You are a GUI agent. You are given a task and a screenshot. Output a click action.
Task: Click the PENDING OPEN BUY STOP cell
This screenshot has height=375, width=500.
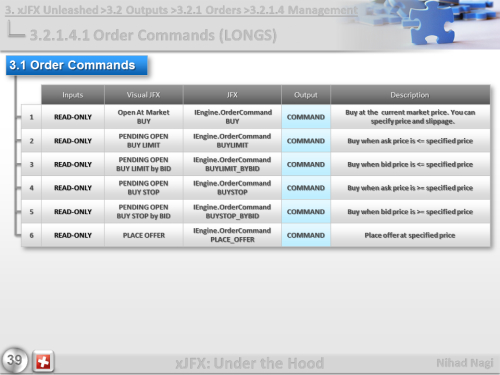click(x=144, y=188)
